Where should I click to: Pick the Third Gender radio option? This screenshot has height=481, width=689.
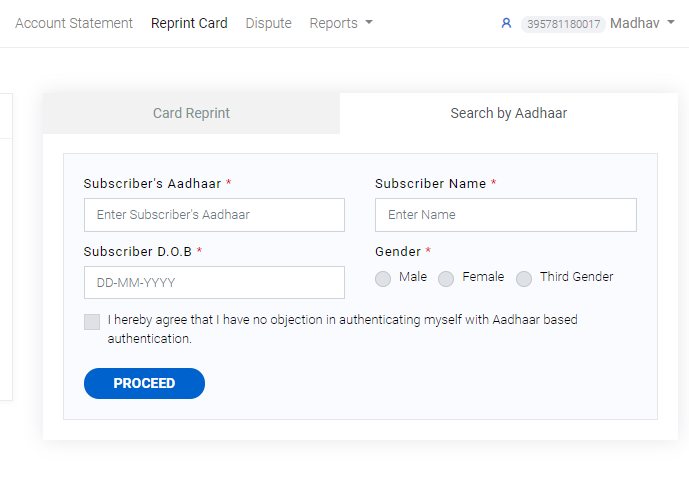(x=524, y=278)
